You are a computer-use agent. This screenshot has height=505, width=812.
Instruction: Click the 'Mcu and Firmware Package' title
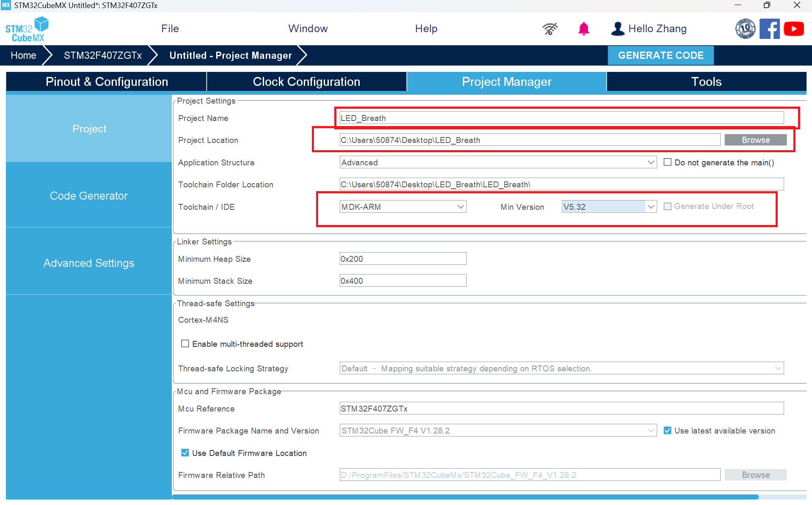point(229,391)
